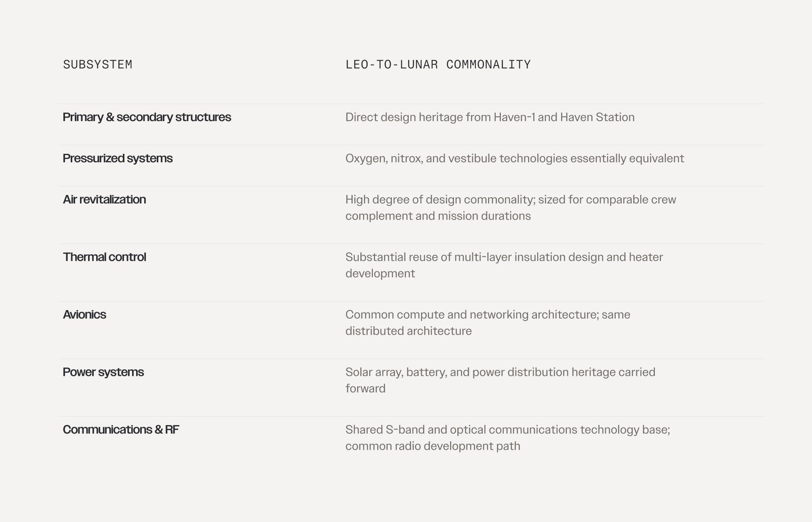Click the multi-layer insulation design description
Viewport: 812px width, 522px height.
pyautogui.click(x=504, y=257)
